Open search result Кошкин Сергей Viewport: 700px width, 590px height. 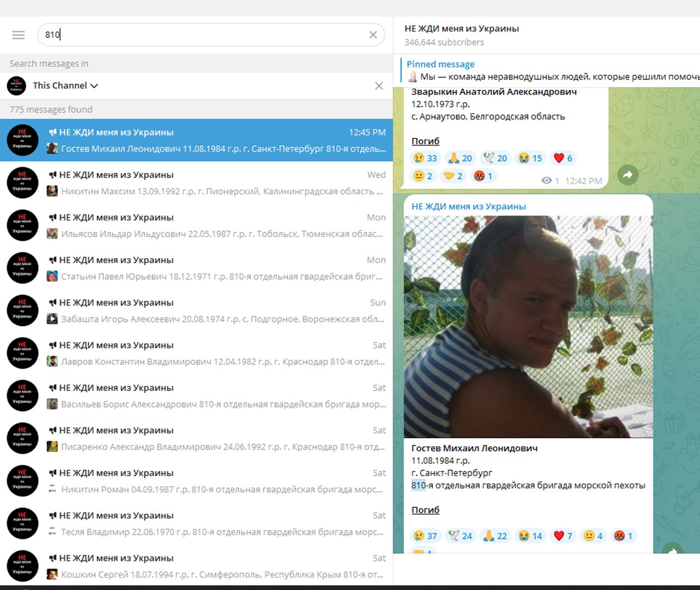pyautogui.click(x=196, y=566)
